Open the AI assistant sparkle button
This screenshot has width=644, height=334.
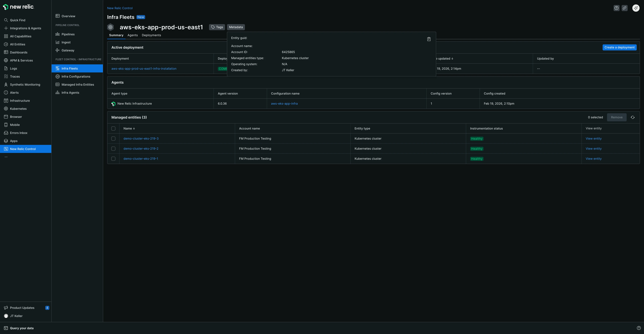click(636, 8)
